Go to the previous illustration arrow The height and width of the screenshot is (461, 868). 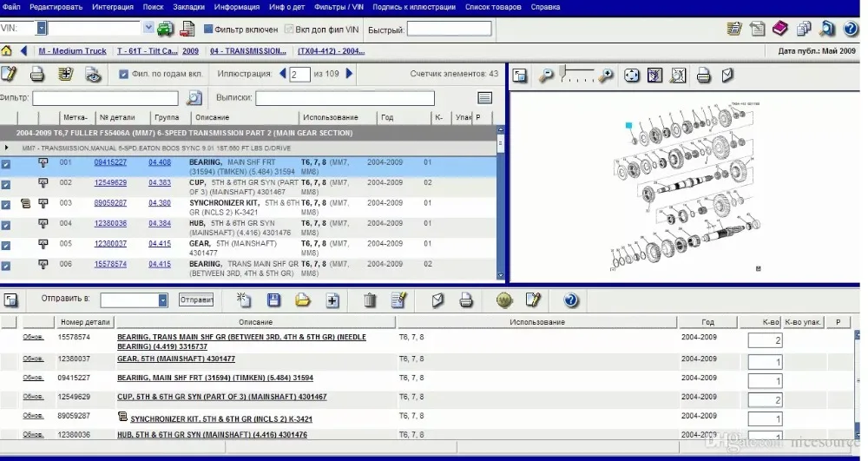[x=283, y=73]
